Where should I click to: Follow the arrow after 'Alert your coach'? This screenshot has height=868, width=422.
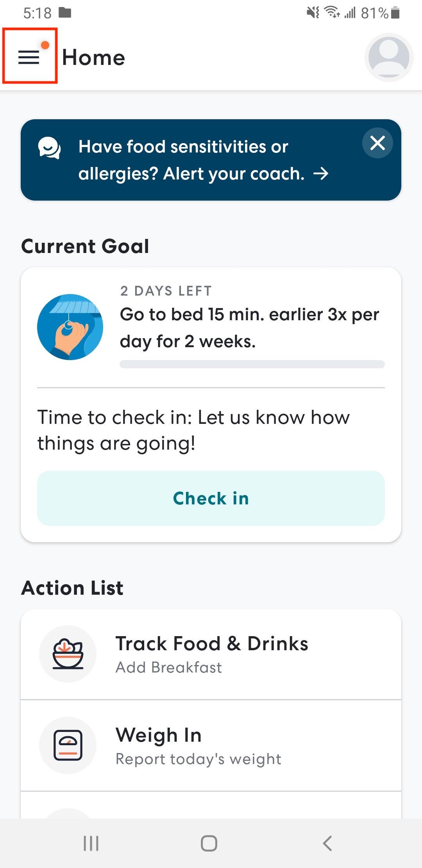click(321, 174)
